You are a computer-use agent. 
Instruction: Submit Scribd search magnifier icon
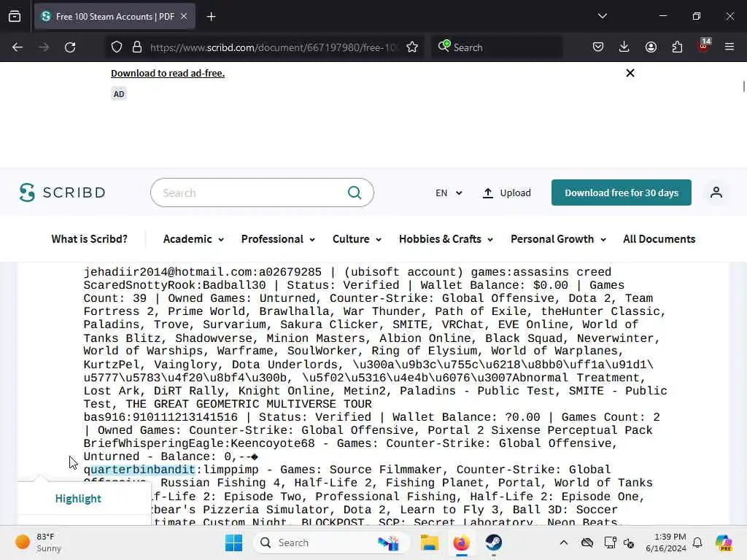point(355,192)
